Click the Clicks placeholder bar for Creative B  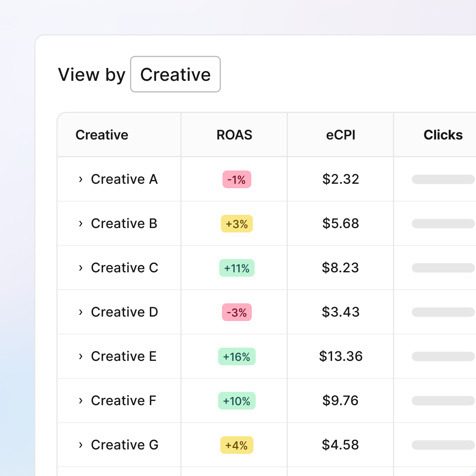[443, 224]
